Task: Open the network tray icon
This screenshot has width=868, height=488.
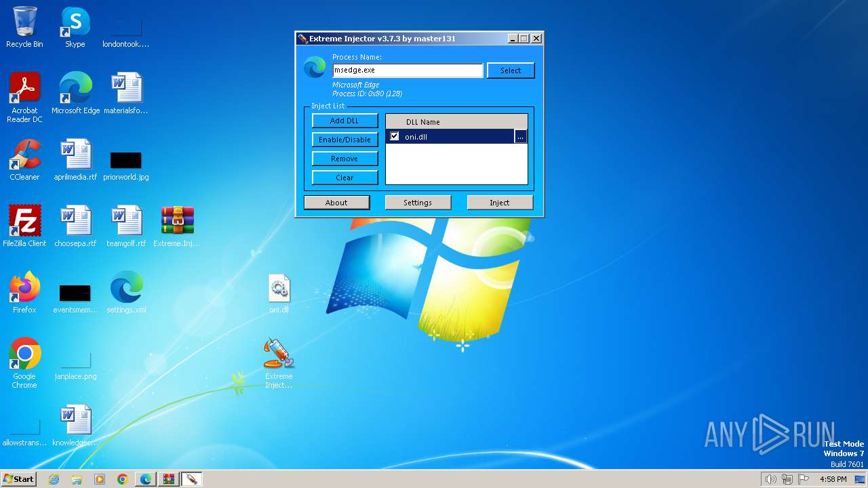Action: point(787,479)
